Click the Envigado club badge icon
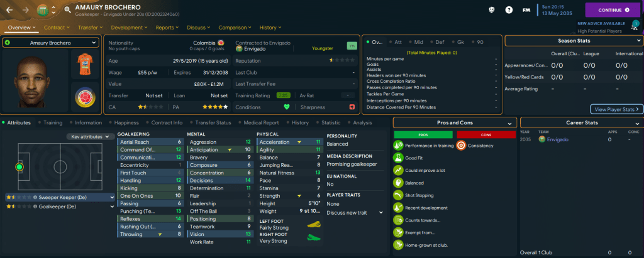The image size is (644, 258). pos(42,10)
